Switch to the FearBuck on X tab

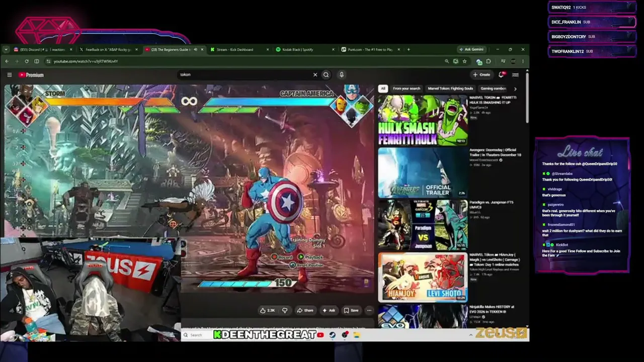tap(108, 49)
